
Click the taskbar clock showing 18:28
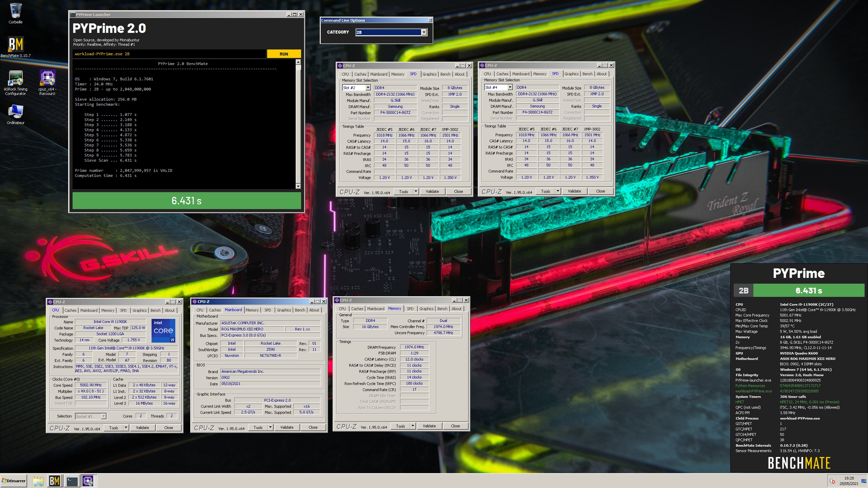pyautogui.click(x=849, y=481)
